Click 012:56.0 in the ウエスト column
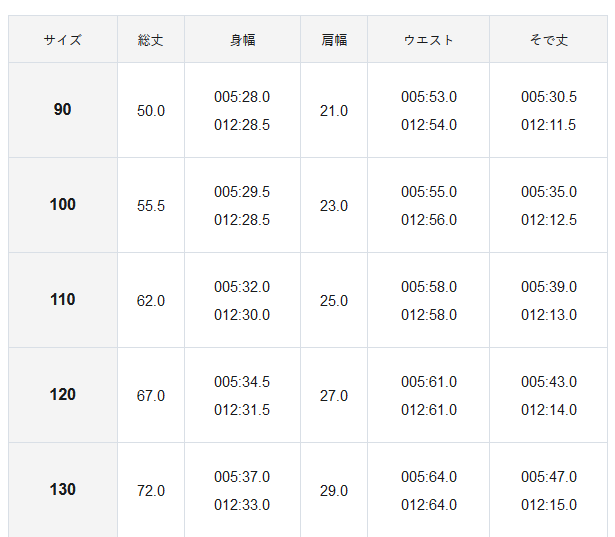 point(429,220)
